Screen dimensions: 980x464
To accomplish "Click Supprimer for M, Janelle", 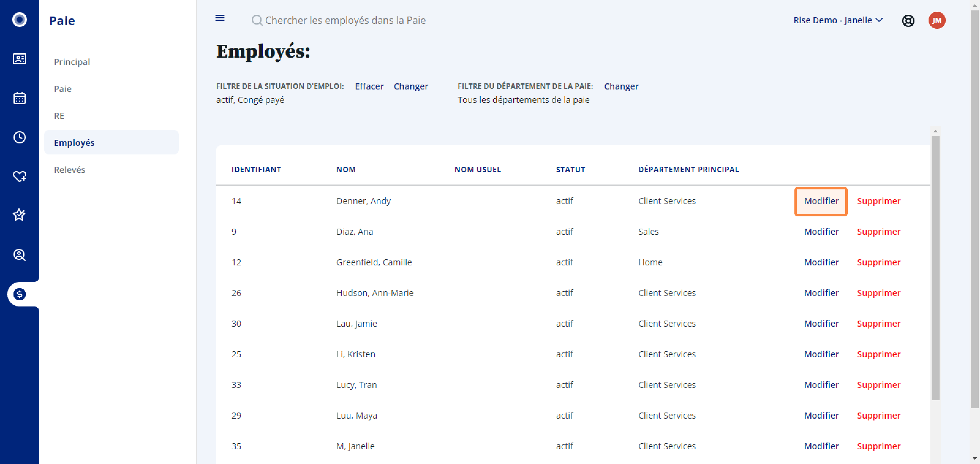I will click(878, 446).
